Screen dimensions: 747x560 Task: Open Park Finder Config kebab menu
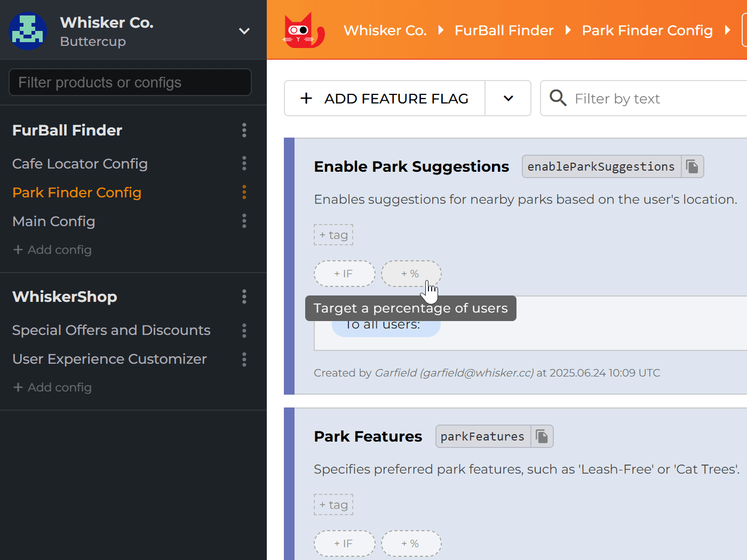pos(244,192)
